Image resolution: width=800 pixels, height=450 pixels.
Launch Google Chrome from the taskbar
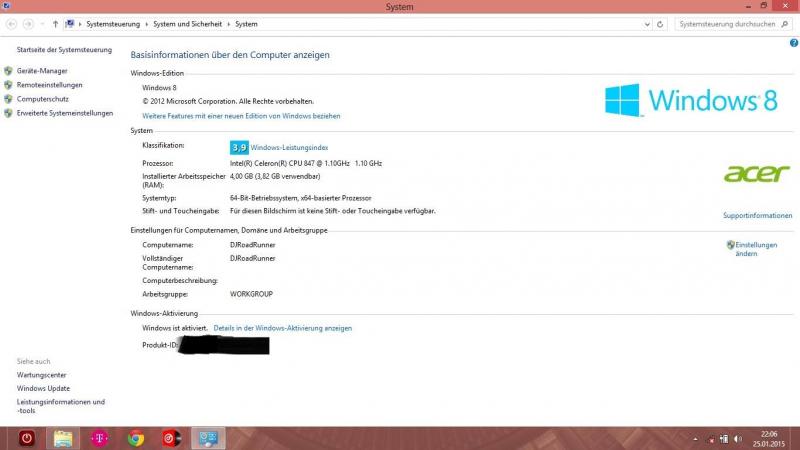pyautogui.click(x=136, y=438)
